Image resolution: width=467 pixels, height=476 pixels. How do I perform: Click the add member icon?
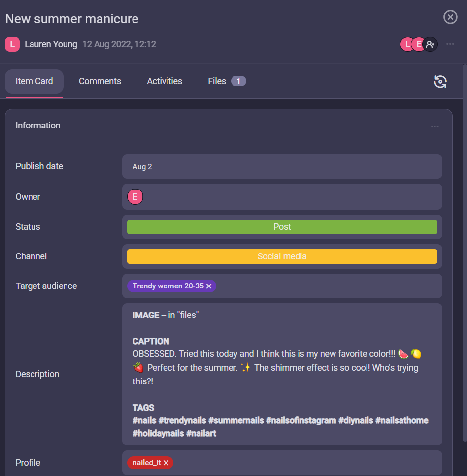click(x=431, y=44)
